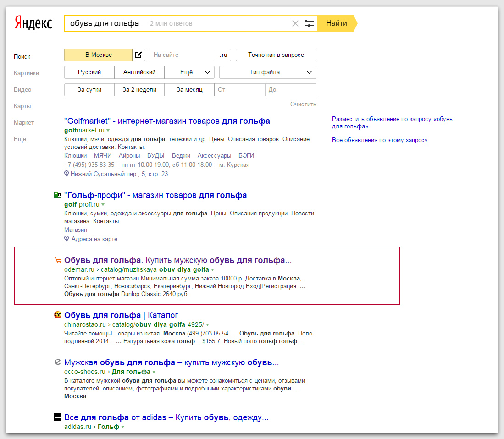This screenshot has height=439, width=504.
Task: Open advanced search settings slider icon
Action: coord(309,23)
